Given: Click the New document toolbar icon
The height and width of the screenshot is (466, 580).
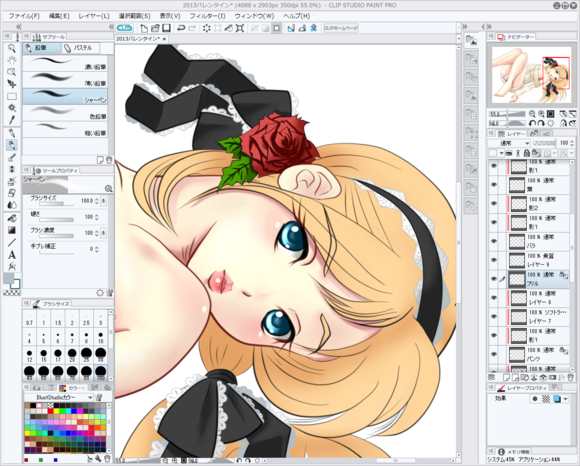Looking at the screenshot, I should tap(144, 28).
